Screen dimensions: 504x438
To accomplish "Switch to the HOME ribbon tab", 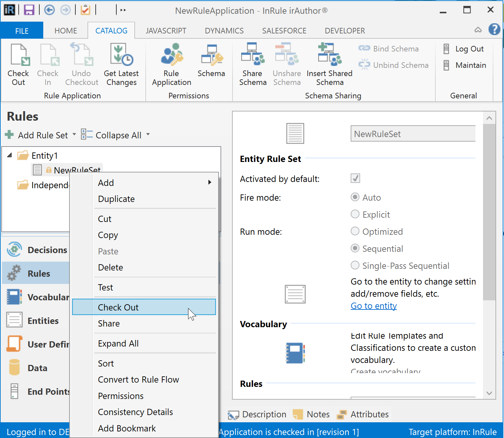I will pos(66,31).
